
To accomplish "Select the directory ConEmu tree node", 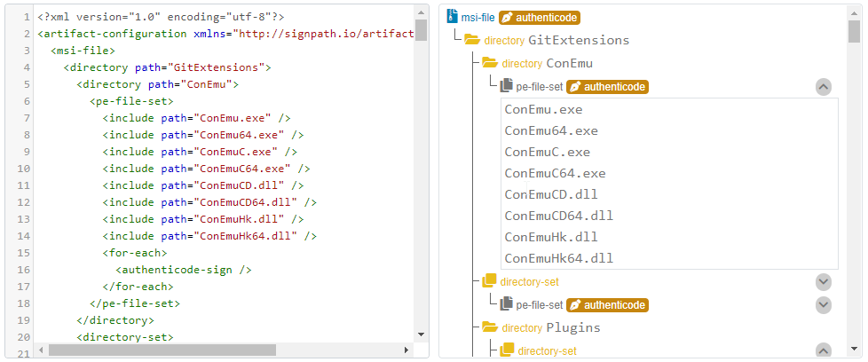I will 547,64.
